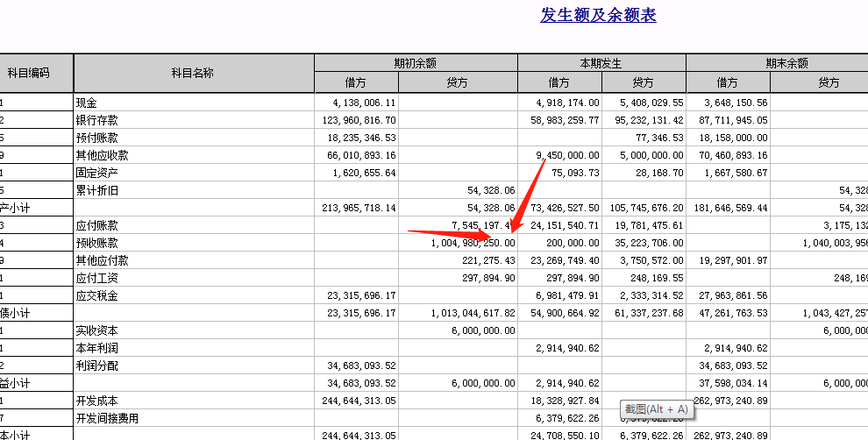
Task: Click cell value 262,973,240.89 in 开发成本 row
Action: pyautogui.click(x=730, y=401)
